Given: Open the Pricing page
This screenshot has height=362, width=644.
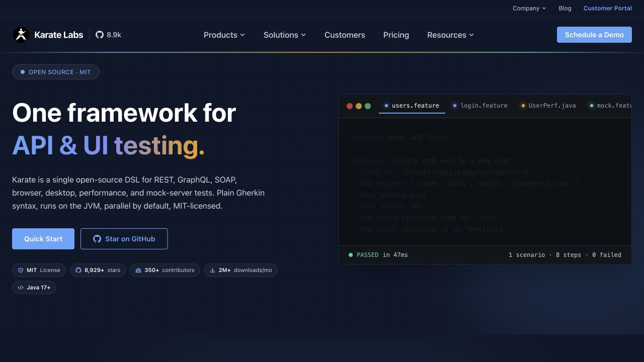Looking at the screenshot, I should click(x=396, y=35).
